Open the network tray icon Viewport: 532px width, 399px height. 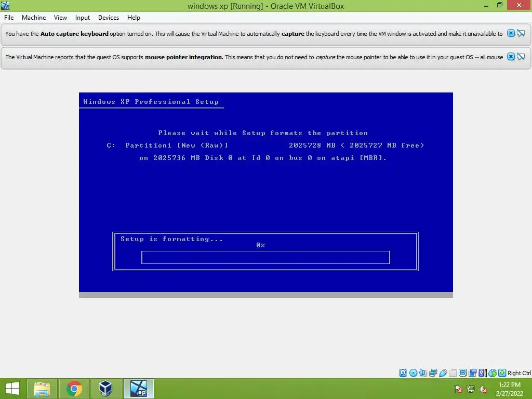coord(471,389)
